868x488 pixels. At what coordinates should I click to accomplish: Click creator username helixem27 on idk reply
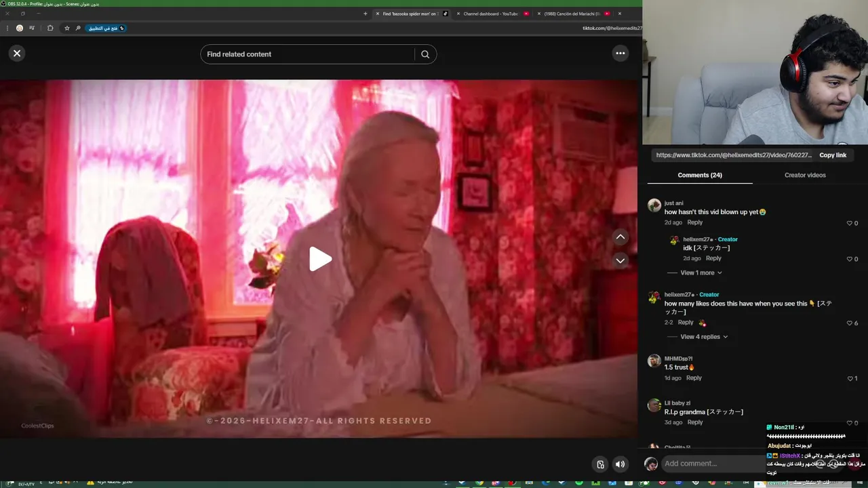(x=697, y=239)
